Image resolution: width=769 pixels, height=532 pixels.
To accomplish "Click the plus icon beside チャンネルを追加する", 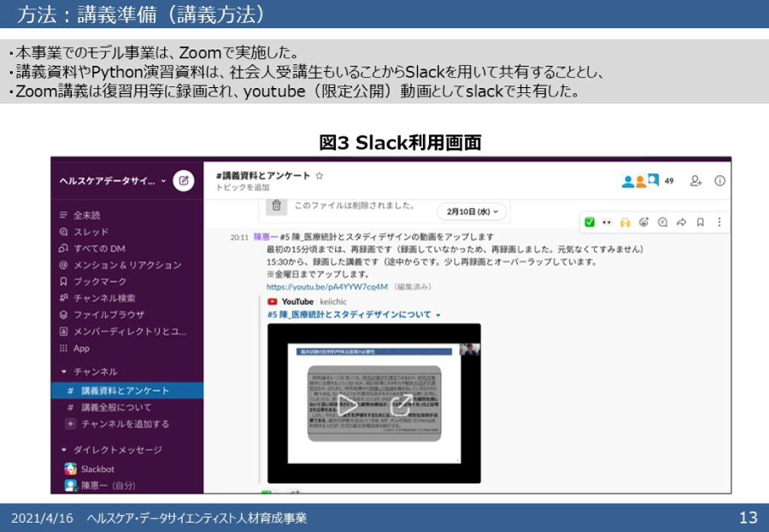I will click(71, 424).
